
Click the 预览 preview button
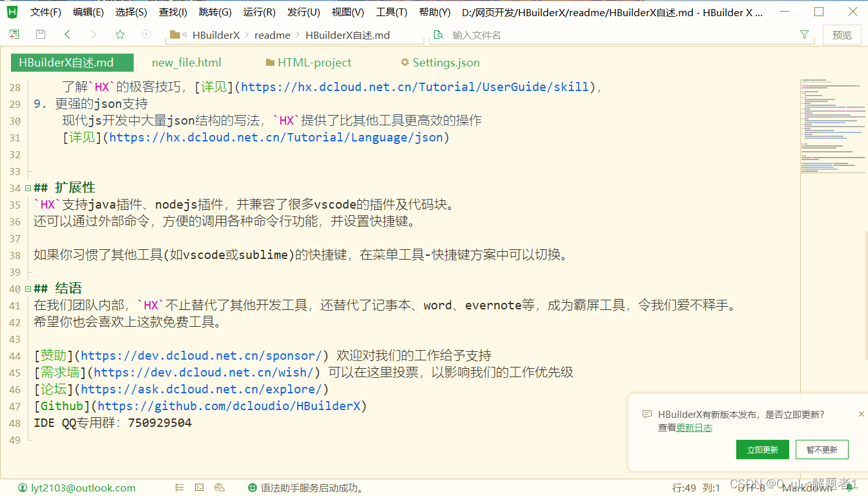(842, 35)
